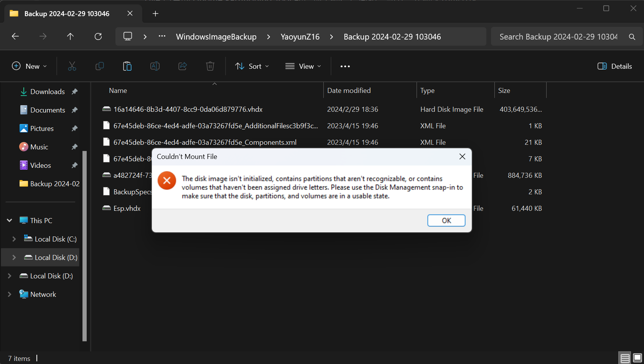The image size is (644, 364).
Task: Click the Copy icon in toolbar
Action: coord(99,66)
